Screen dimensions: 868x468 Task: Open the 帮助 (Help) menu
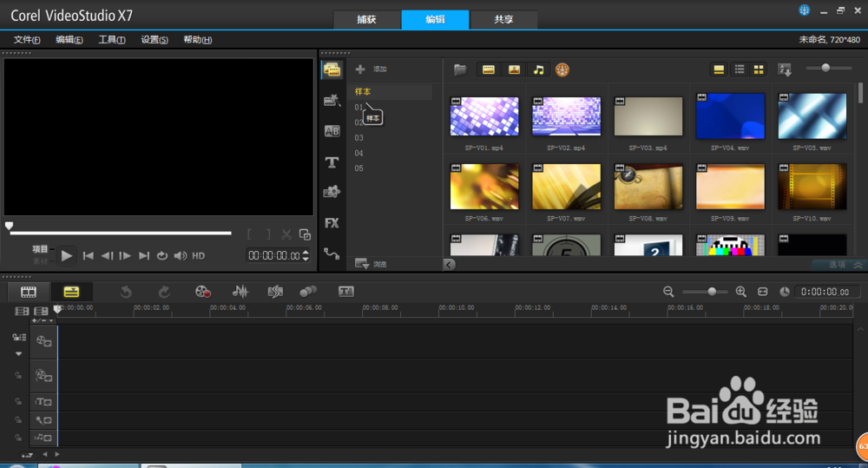(198, 40)
